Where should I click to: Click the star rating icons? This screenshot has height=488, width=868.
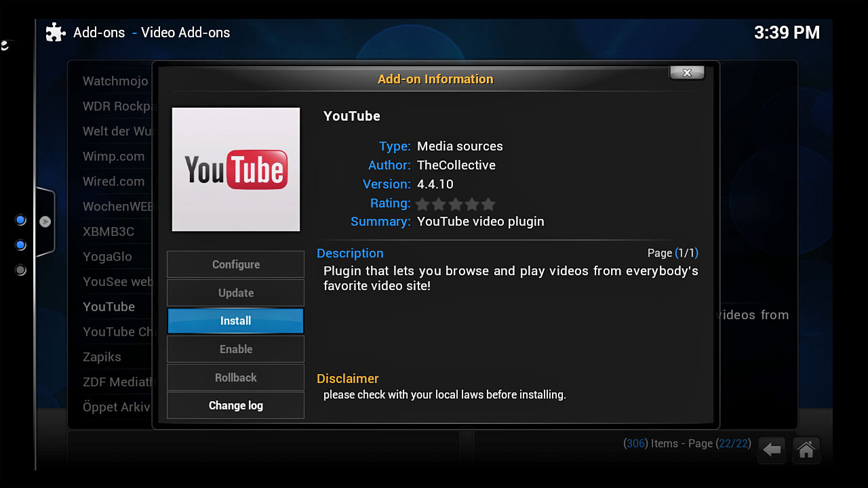pyautogui.click(x=456, y=203)
